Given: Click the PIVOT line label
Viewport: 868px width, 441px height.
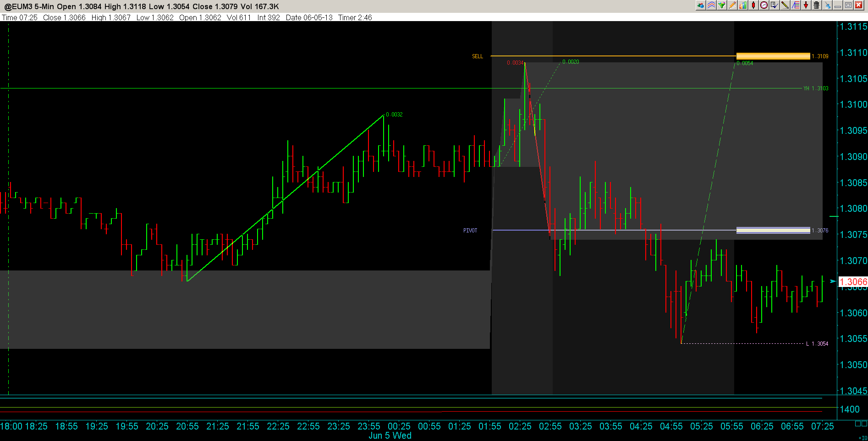Looking at the screenshot, I should 470,231.
